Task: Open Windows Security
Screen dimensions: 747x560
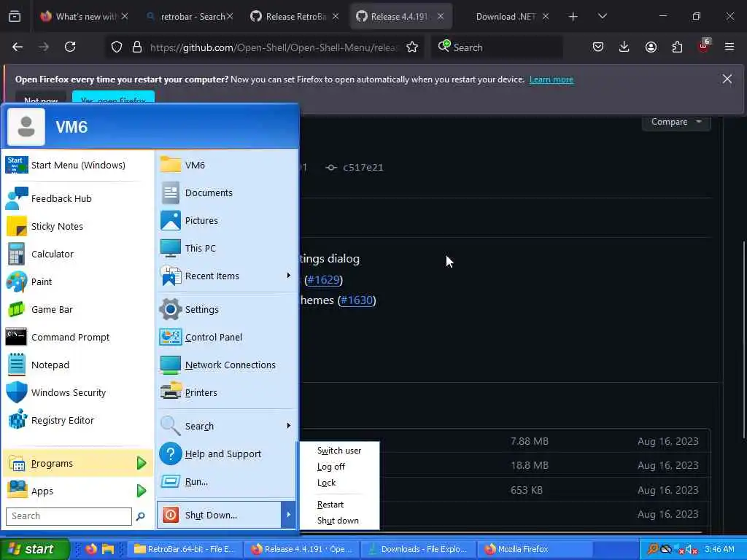Action: [77, 392]
